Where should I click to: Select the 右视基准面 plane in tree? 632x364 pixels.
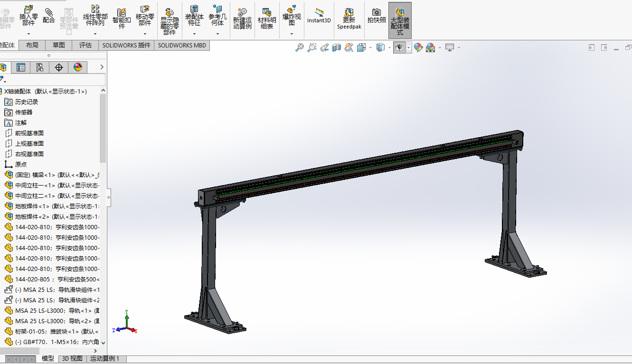point(24,154)
